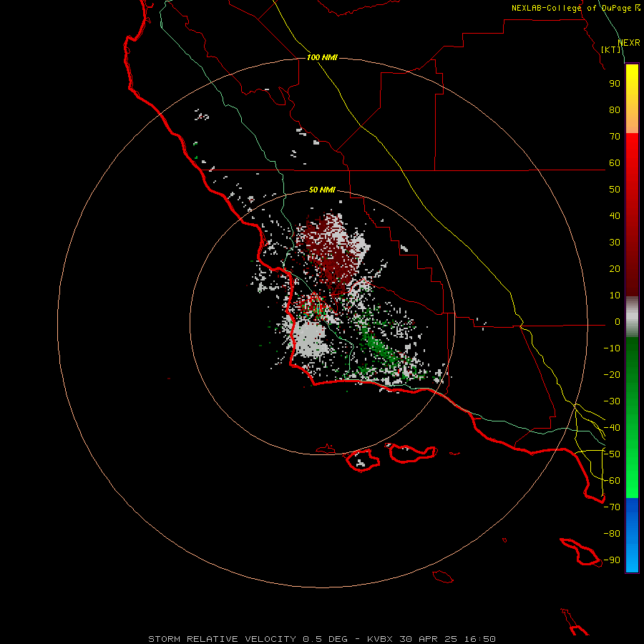Screen dimensions: 644x644
Task: Click the NEXLAB-College of DuPage credit text
Action: point(575,8)
